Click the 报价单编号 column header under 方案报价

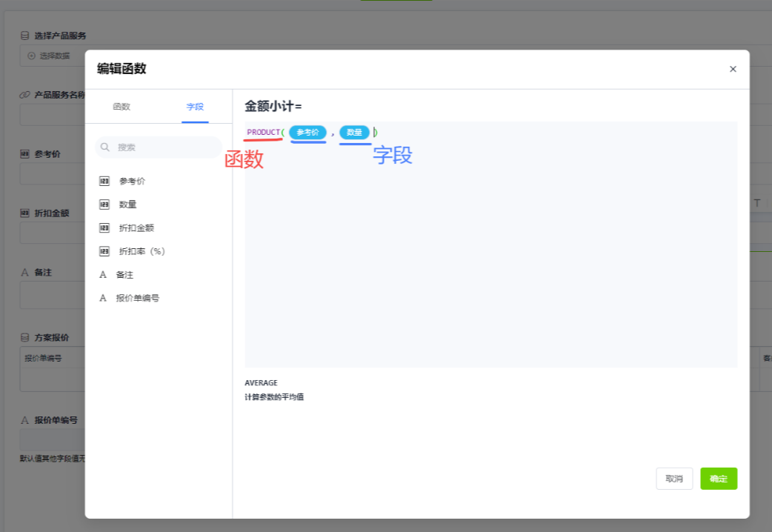(x=43, y=358)
